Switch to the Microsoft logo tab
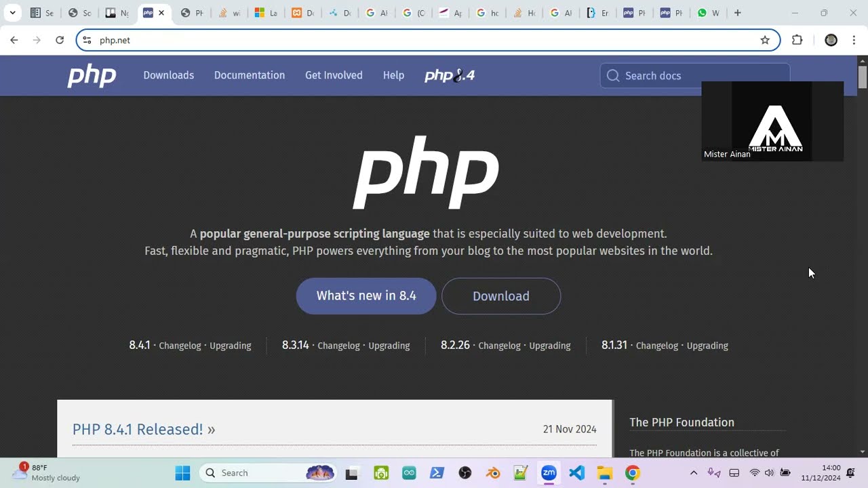868x488 pixels. pos(265,13)
